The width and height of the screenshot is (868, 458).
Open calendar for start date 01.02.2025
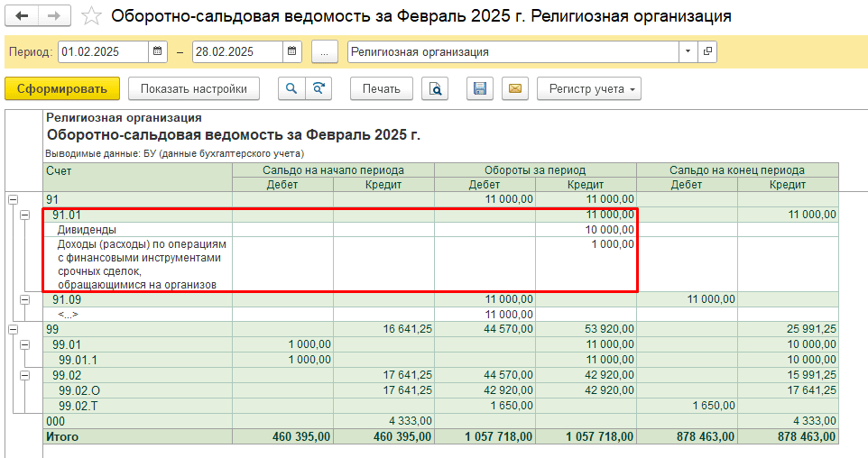tap(157, 52)
